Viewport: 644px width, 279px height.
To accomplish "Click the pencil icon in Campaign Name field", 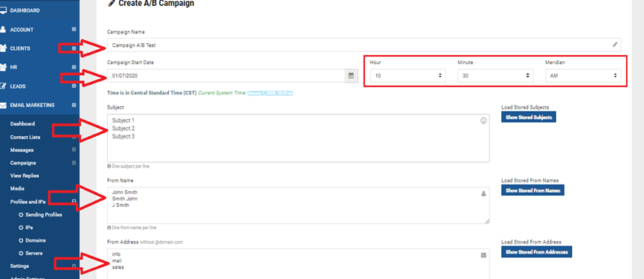I will click(615, 45).
